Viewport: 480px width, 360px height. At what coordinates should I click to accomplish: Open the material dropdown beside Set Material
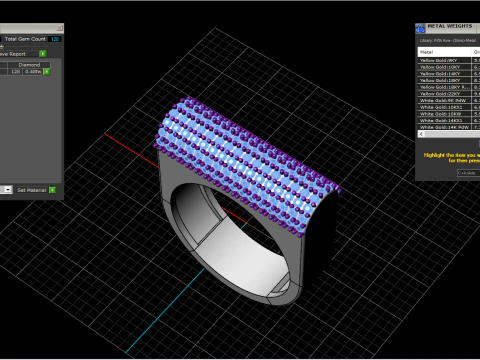(8, 190)
